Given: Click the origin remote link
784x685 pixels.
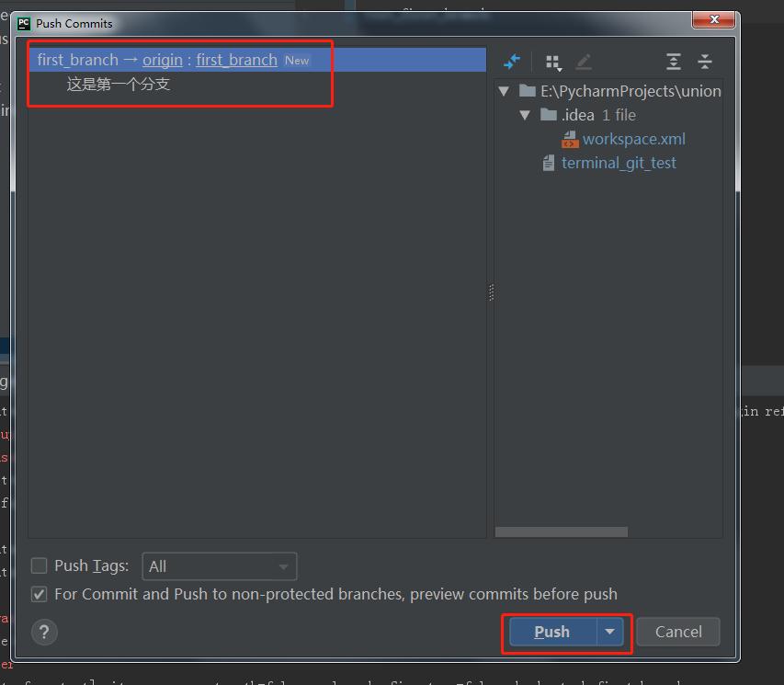Looking at the screenshot, I should 163,60.
